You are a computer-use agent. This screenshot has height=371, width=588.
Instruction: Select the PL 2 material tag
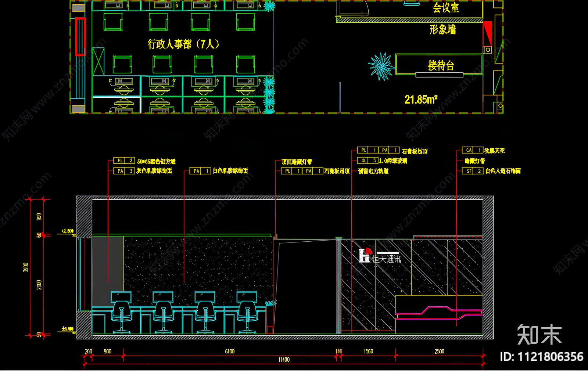pyautogui.click(x=124, y=161)
